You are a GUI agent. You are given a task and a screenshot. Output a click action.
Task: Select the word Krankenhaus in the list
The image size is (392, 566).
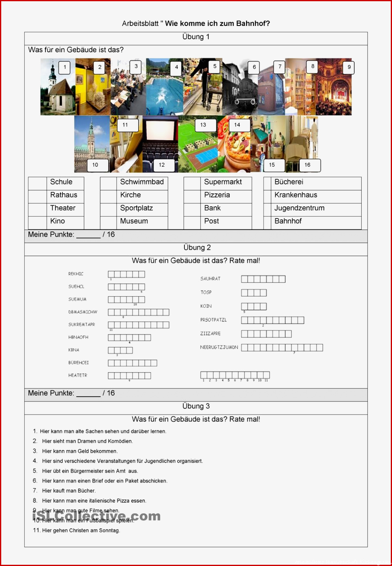click(x=296, y=195)
